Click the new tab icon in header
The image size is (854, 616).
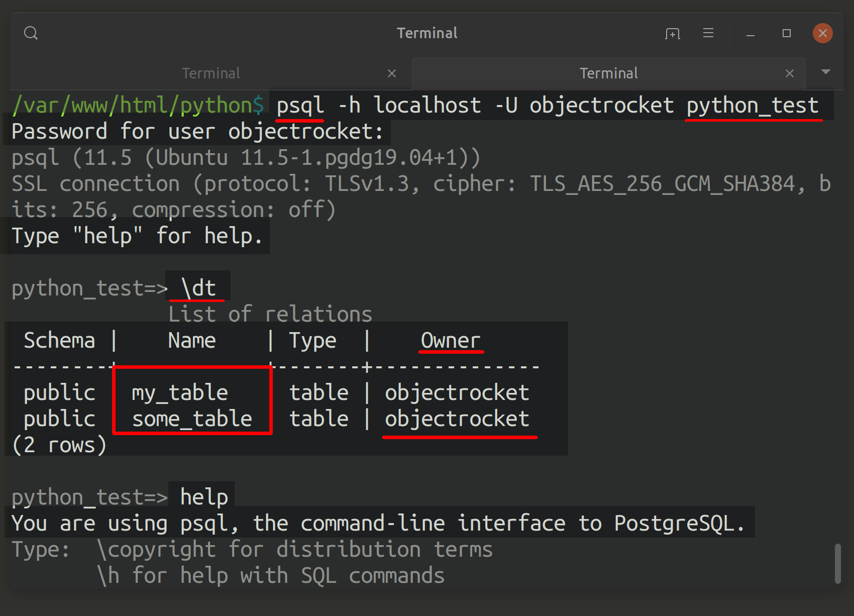[x=673, y=34]
